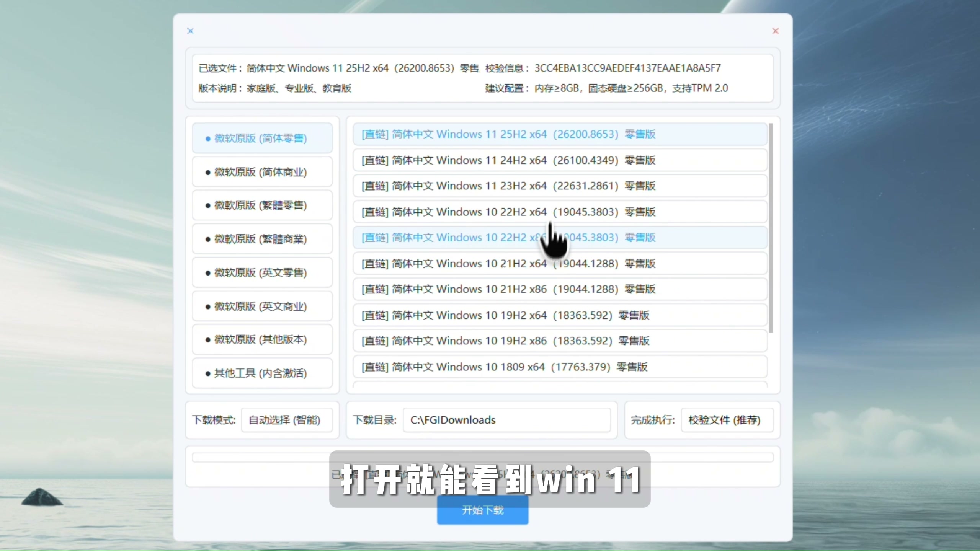Open 其他工具 (内含激活) category
This screenshot has width=980, height=551.
[262, 373]
